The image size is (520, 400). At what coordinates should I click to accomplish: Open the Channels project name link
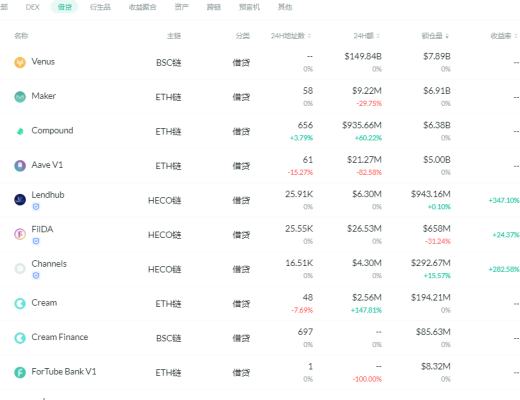(x=49, y=264)
